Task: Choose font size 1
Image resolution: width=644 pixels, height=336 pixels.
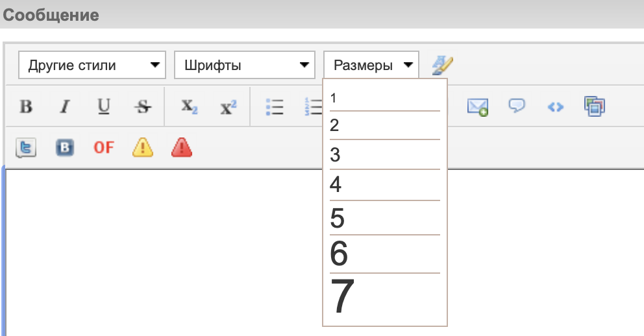Action: pyautogui.click(x=385, y=98)
